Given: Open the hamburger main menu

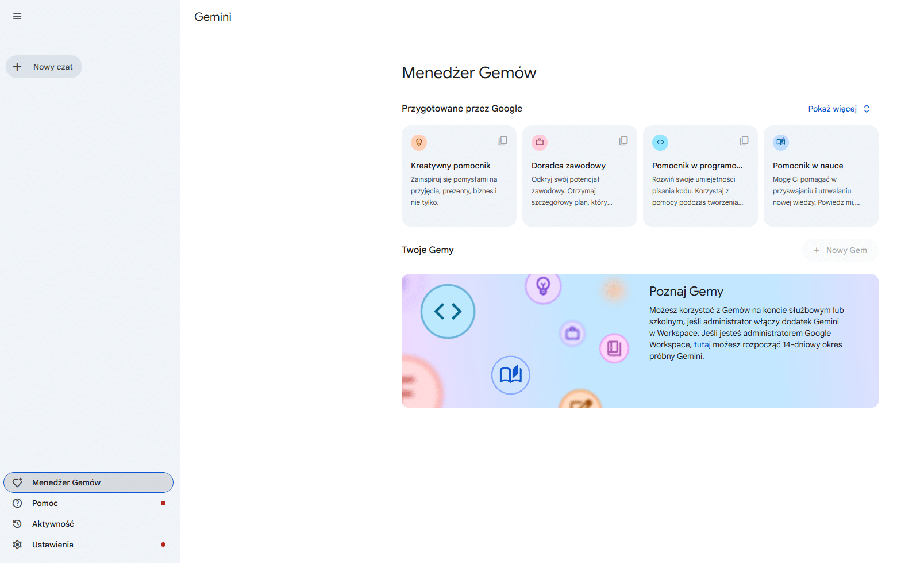Looking at the screenshot, I should point(17,16).
